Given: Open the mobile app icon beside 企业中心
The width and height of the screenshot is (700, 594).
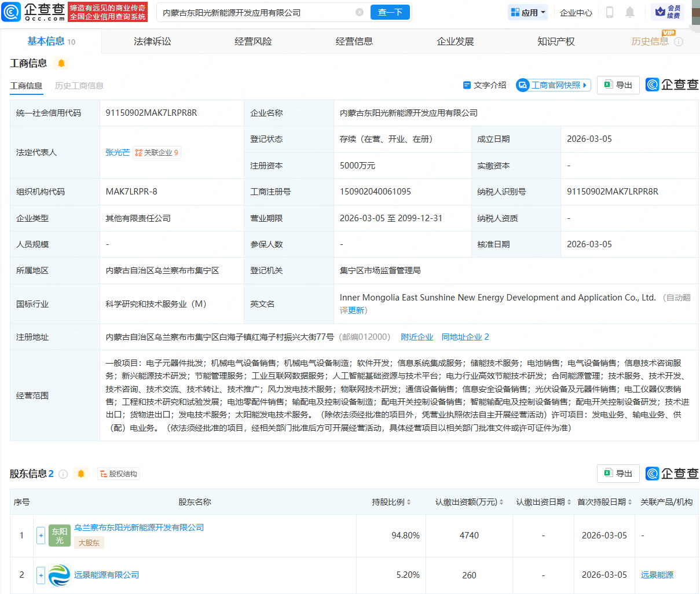Looking at the screenshot, I should pos(610,12).
